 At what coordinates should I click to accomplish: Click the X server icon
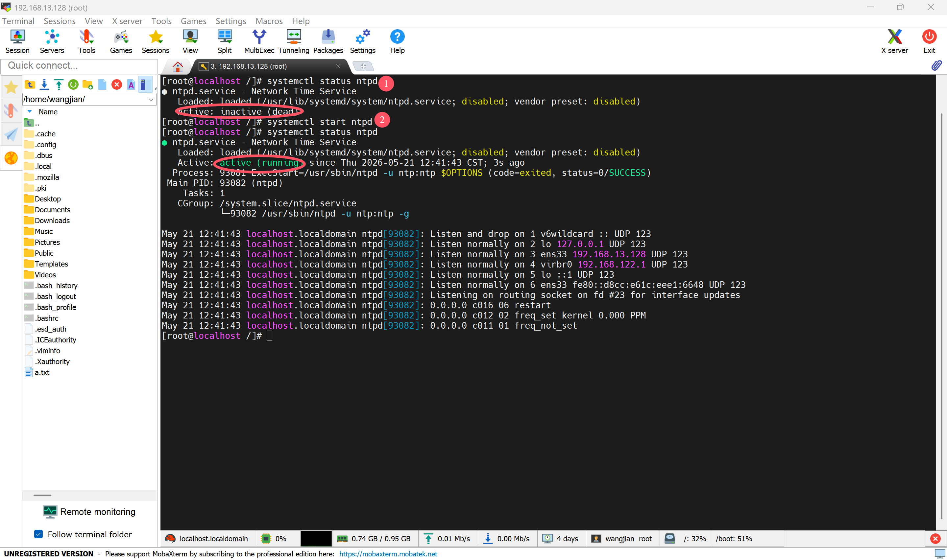coord(894,41)
